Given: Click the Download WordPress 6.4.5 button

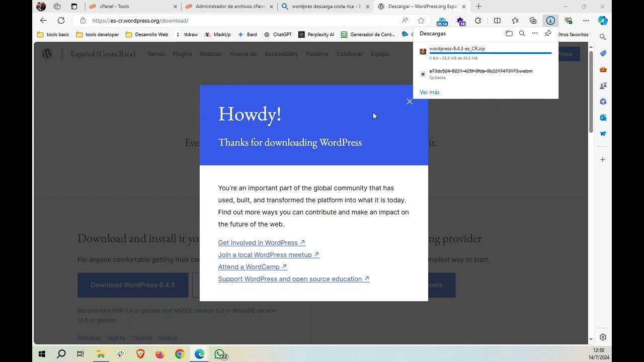Looking at the screenshot, I should pos(133,285).
